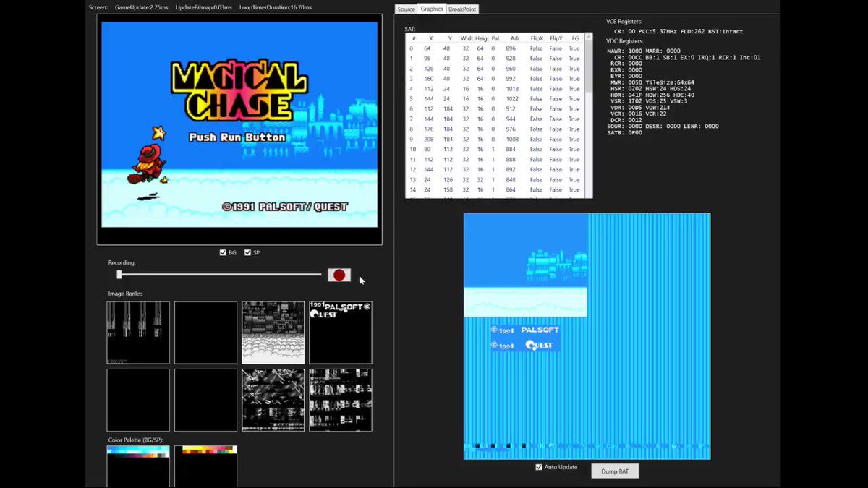Select SAT row 1 with address 928
This screenshot has height=488, width=868.
495,59
